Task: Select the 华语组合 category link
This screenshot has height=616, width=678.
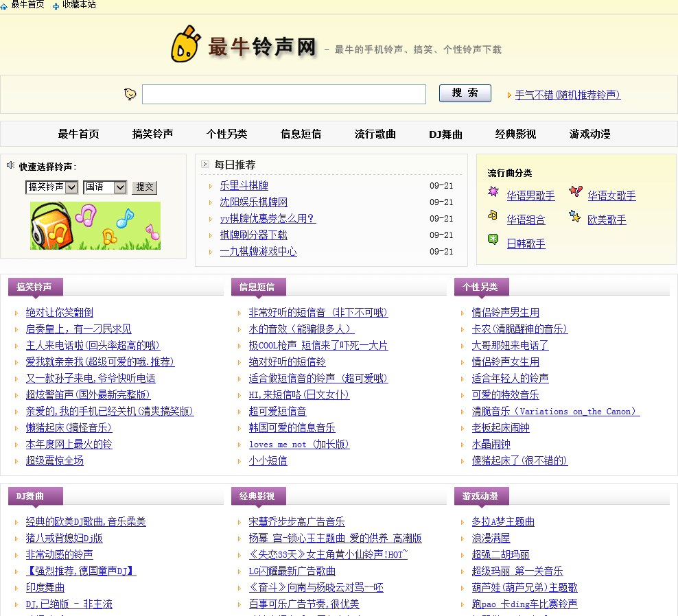Action: pos(526,220)
